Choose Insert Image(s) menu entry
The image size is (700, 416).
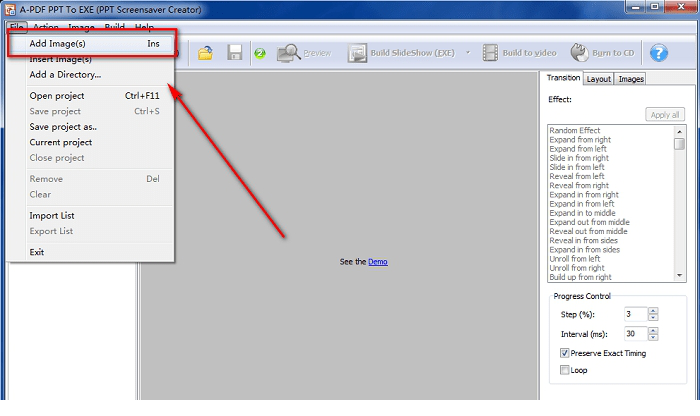point(91,59)
